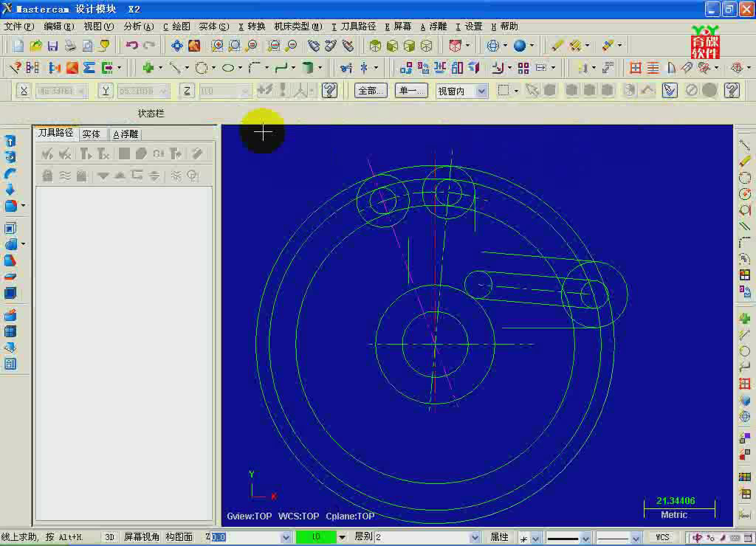
Task: Open the line style dropdown
Action: 585,537
